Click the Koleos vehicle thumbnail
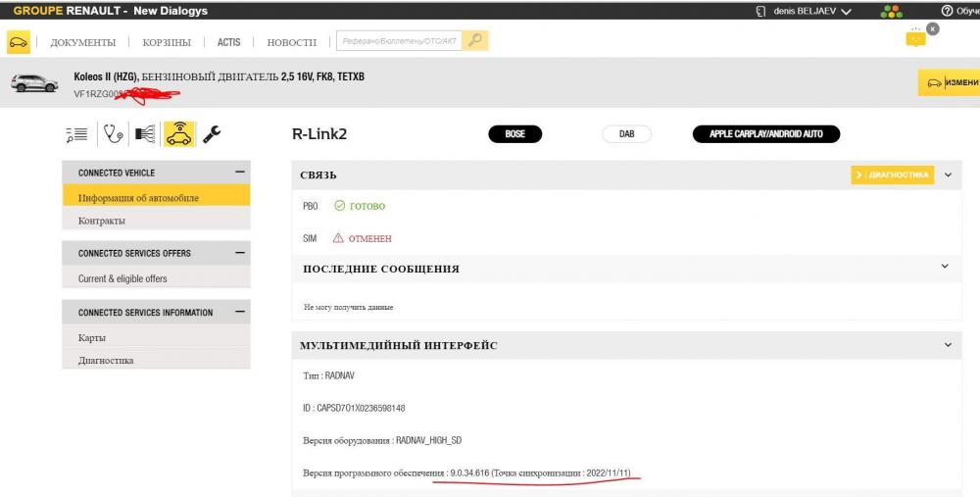Screen dimensions: 980x497 34,82
